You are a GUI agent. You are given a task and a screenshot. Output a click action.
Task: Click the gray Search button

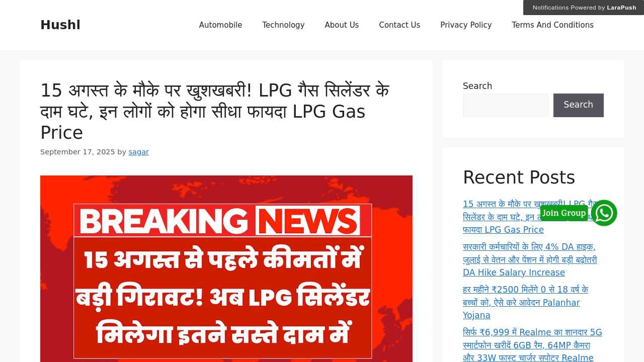[x=579, y=105]
